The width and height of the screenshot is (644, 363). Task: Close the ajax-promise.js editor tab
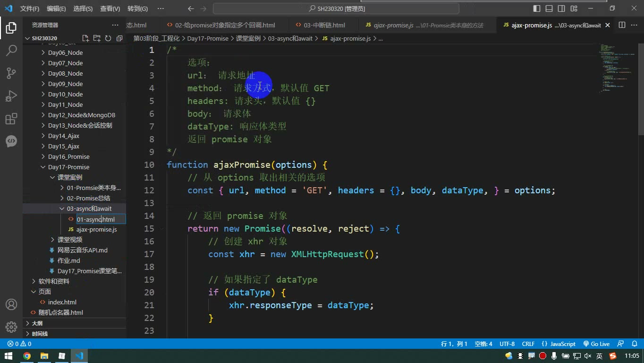608,25
